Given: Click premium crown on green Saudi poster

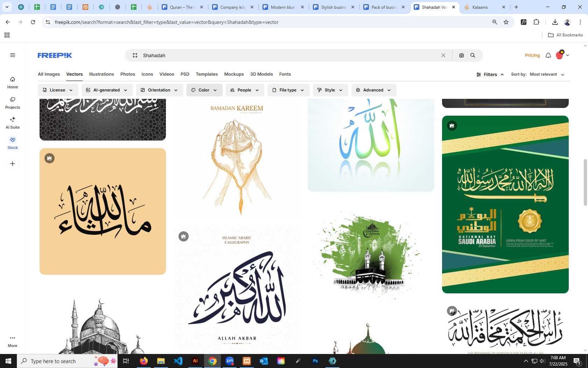Looking at the screenshot, I should tap(452, 125).
